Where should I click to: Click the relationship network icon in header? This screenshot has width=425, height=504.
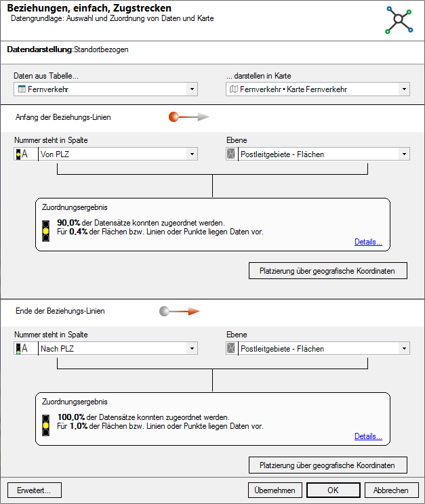tap(399, 20)
